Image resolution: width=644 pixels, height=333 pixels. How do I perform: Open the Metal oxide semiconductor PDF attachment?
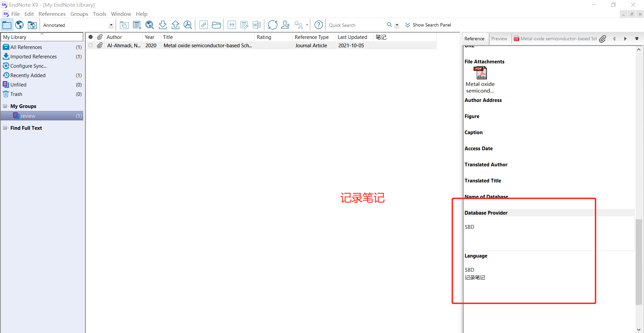click(x=481, y=73)
